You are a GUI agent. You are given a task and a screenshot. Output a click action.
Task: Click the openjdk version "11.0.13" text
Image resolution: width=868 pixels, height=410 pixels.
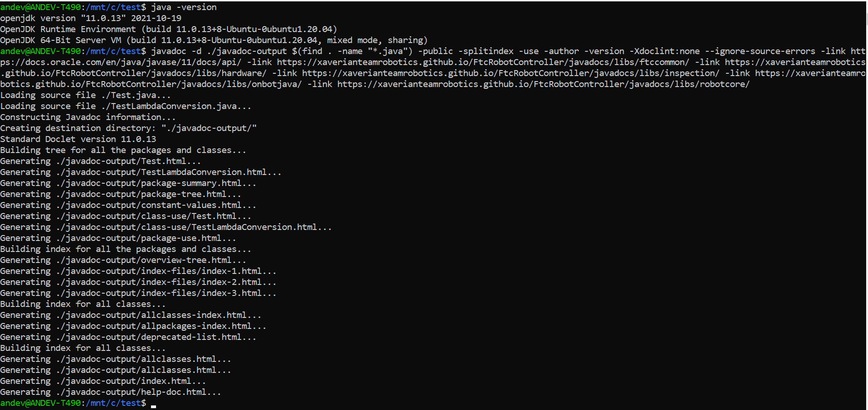(x=91, y=18)
